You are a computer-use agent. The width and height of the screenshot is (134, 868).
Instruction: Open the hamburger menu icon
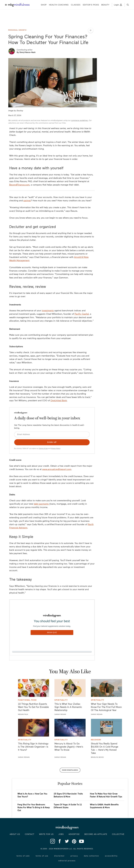pos(6,5)
